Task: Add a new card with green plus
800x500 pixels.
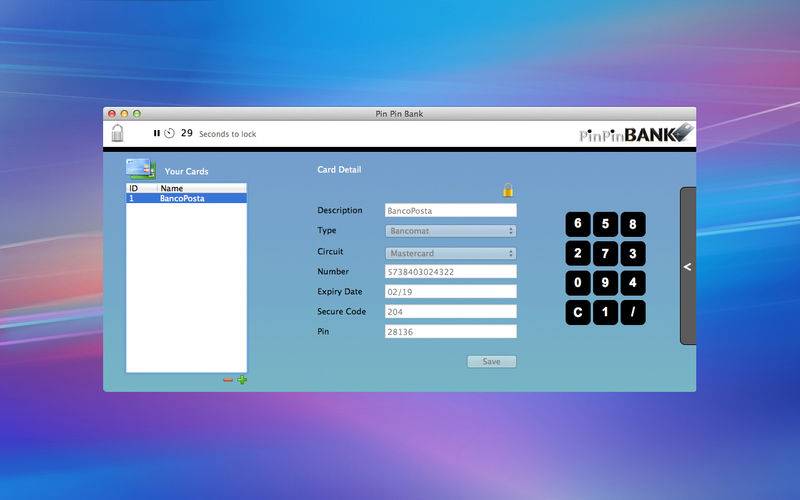Action: click(242, 380)
